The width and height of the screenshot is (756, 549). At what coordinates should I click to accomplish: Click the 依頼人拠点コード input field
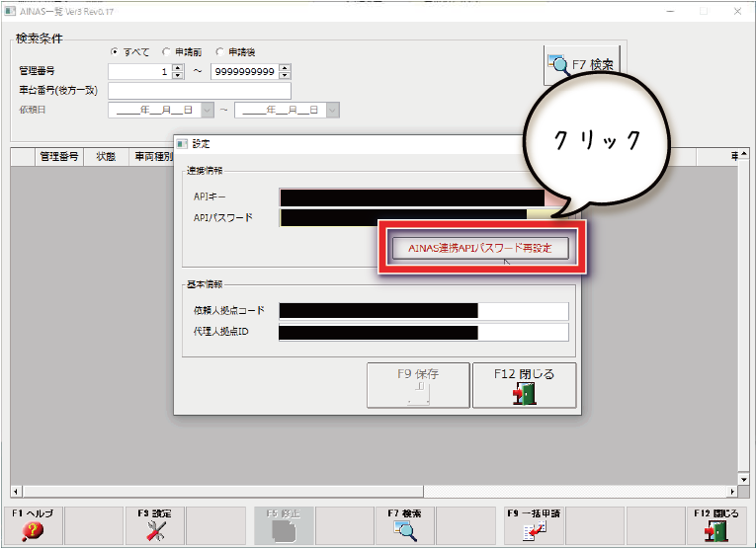tap(424, 311)
